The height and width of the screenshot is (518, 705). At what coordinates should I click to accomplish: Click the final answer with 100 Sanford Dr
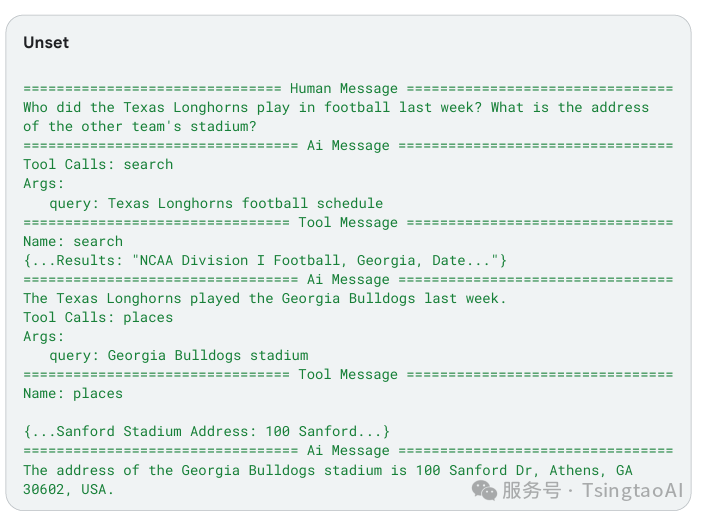click(328, 480)
